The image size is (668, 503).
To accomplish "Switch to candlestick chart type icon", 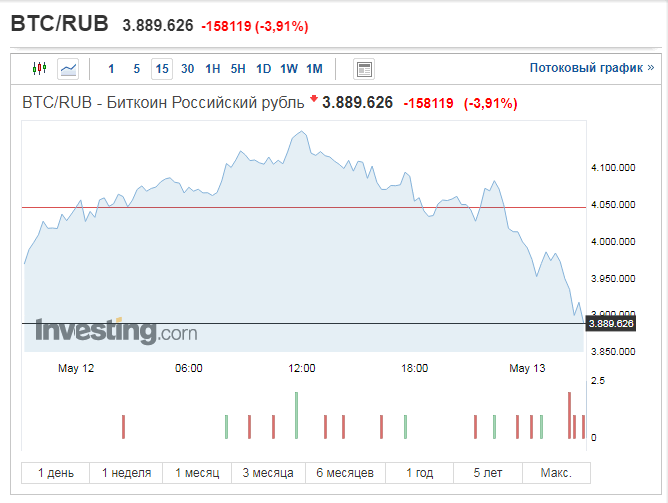I will coord(40,69).
